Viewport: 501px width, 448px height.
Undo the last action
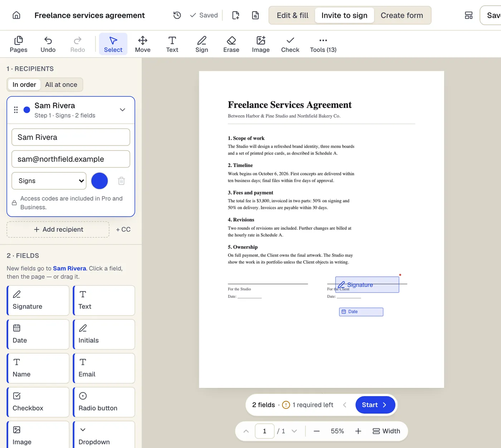48,44
